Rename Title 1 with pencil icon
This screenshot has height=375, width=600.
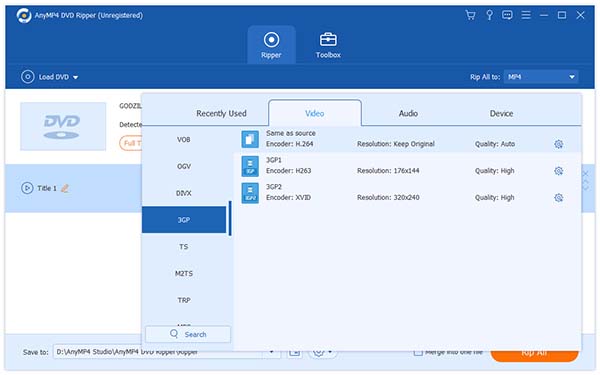click(65, 188)
